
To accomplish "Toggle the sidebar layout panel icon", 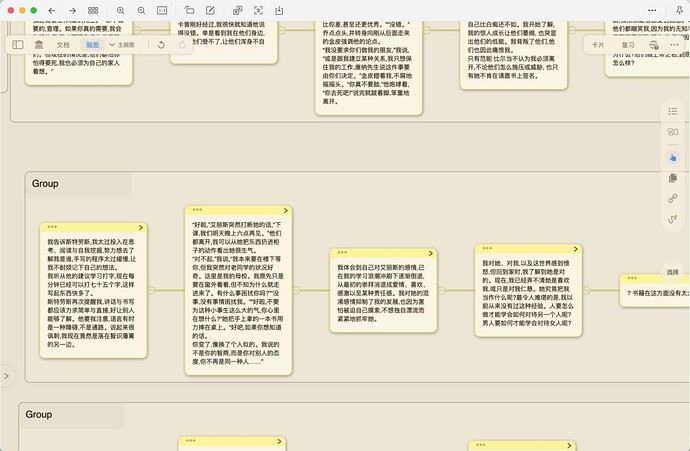I will [x=18, y=44].
